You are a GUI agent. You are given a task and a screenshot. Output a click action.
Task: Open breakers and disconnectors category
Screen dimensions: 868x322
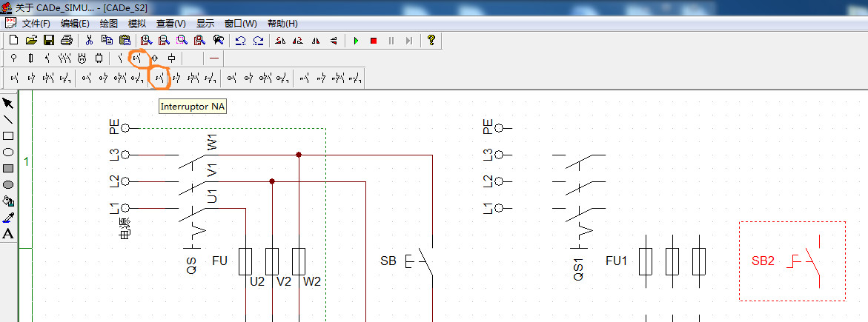47,58
